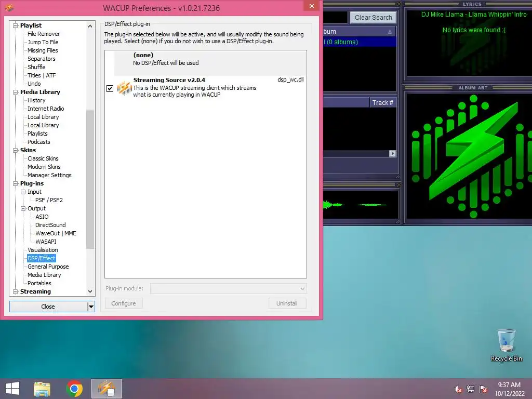This screenshot has height=399, width=532.
Task: Click the Uninstall button
Action: coord(287,303)
